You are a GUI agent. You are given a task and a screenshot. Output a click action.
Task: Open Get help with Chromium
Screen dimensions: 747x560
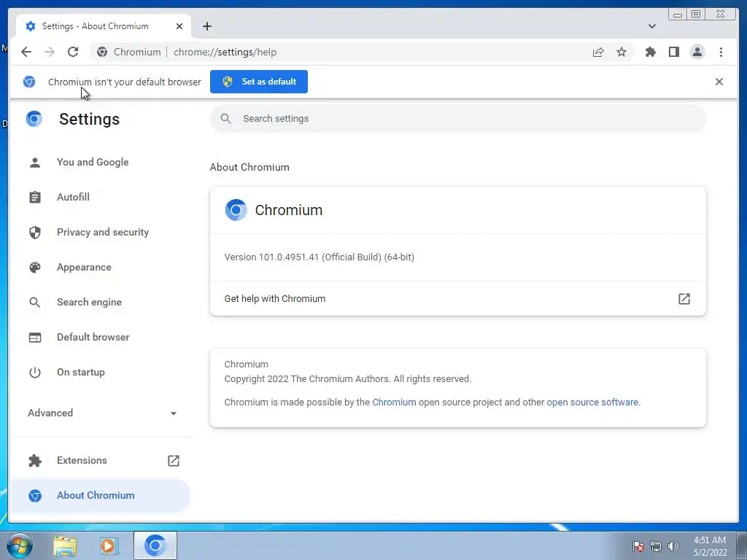[x=458, y=298]
